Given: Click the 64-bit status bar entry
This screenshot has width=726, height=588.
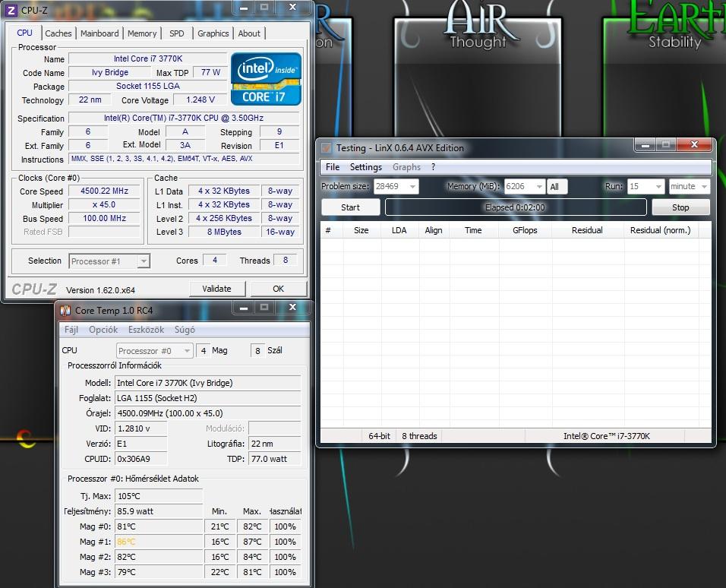Looking at the screenshot, I should click(379, 436).
